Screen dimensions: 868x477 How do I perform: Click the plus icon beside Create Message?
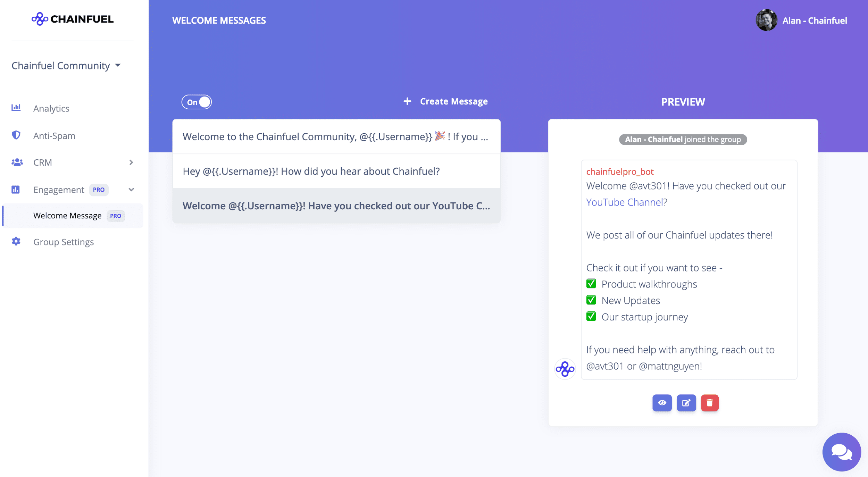coord(407,101)
